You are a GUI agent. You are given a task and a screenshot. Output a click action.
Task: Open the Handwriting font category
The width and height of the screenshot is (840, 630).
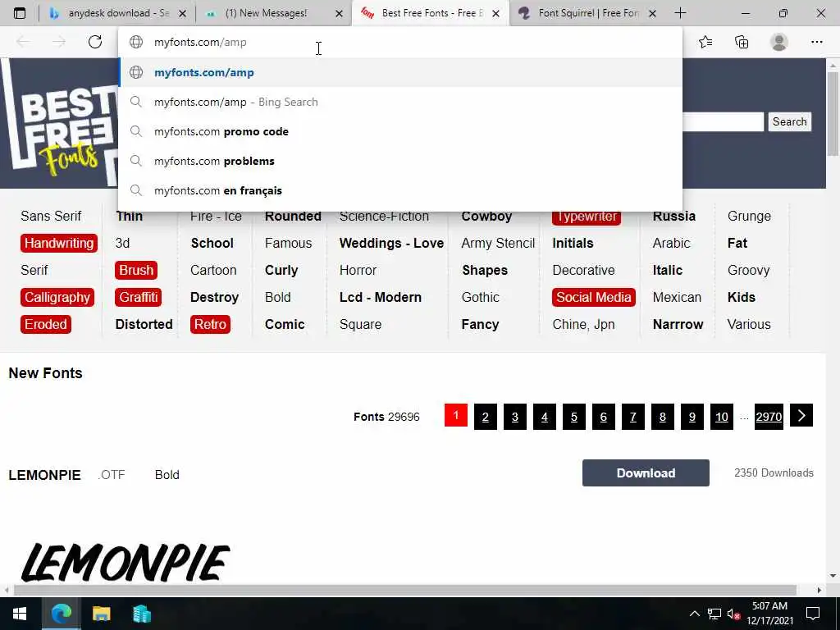(x=59, y=243)
